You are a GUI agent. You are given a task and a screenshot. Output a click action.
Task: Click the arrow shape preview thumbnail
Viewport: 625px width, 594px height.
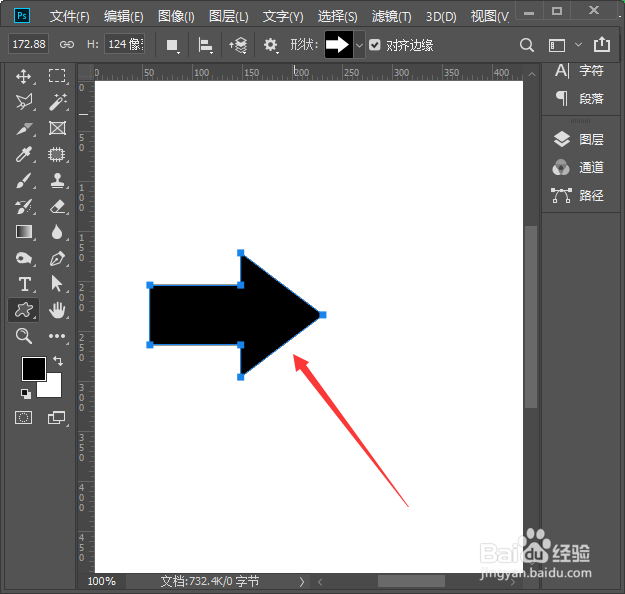pyautogui.click(x=339, y=45)
